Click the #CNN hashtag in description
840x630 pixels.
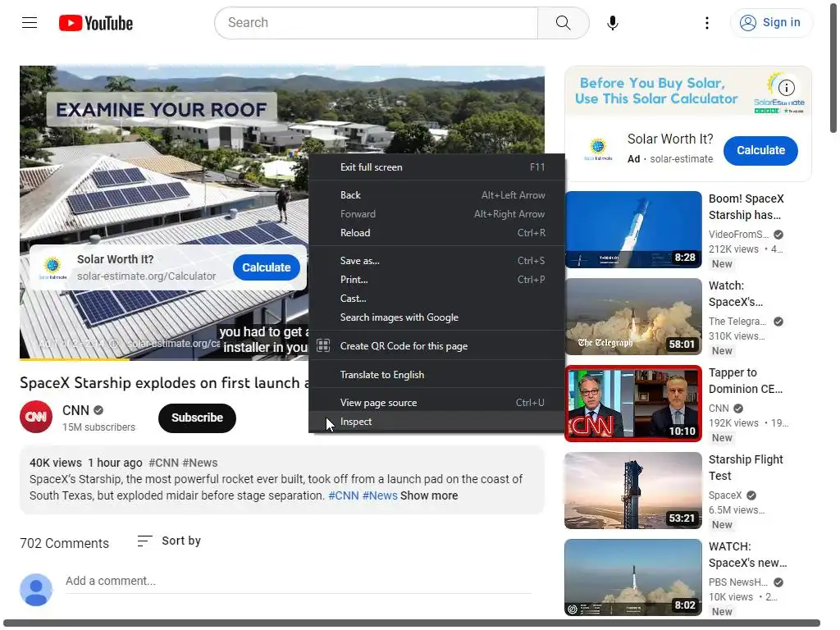coord(344,495)
